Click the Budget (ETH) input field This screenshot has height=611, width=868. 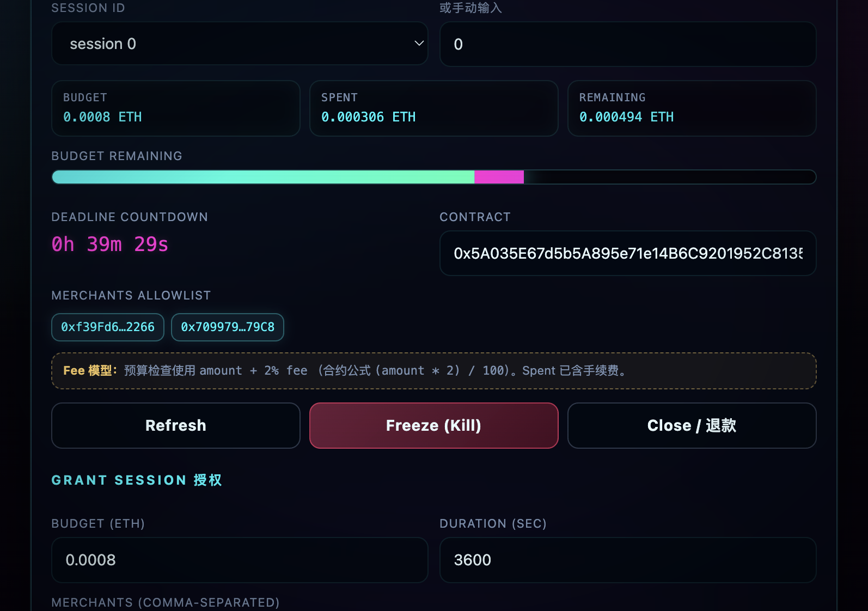click(x=240, y=560)
